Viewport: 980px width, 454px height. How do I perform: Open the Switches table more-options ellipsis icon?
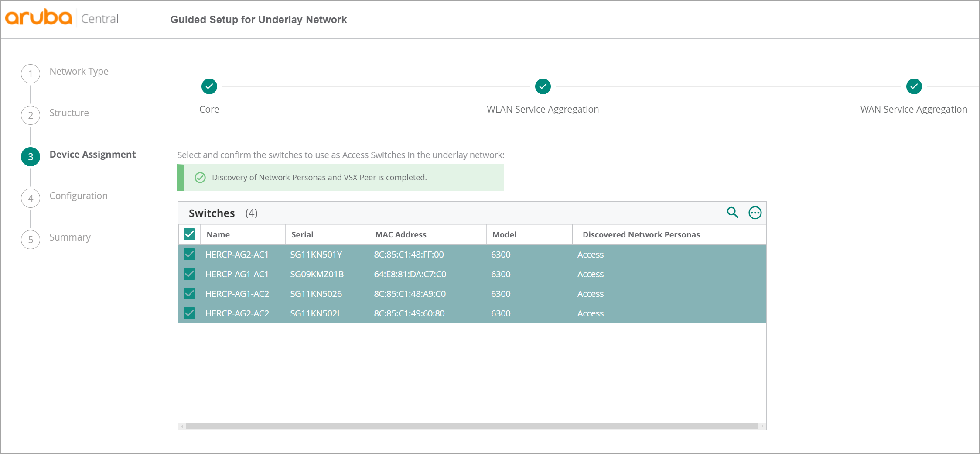click(x=755, y=213)
